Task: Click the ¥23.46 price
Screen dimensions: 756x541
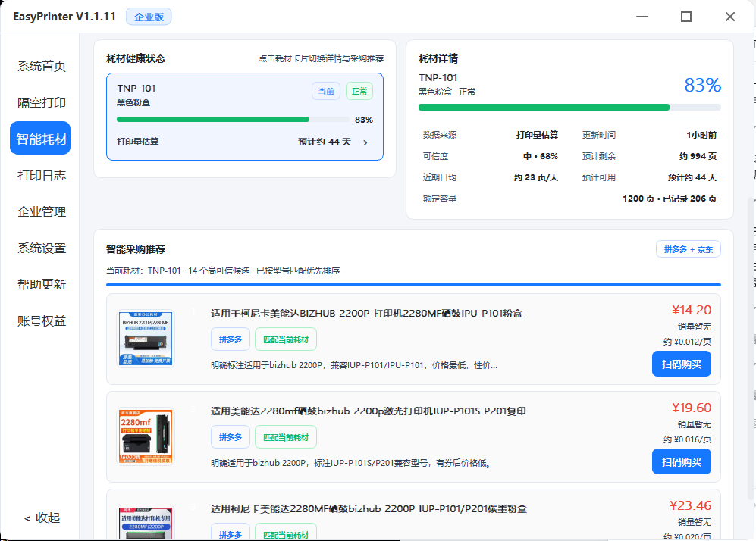Action: [x=691, y=506]
